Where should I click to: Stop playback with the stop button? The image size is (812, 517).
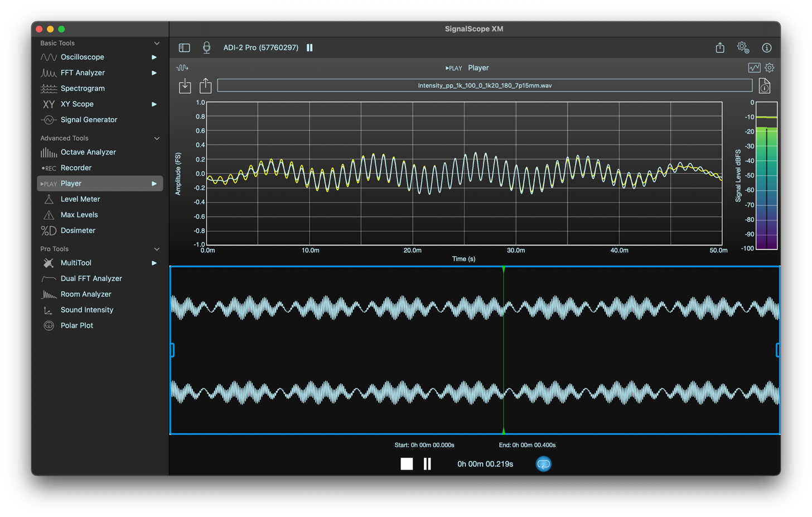tap(407, 464)
